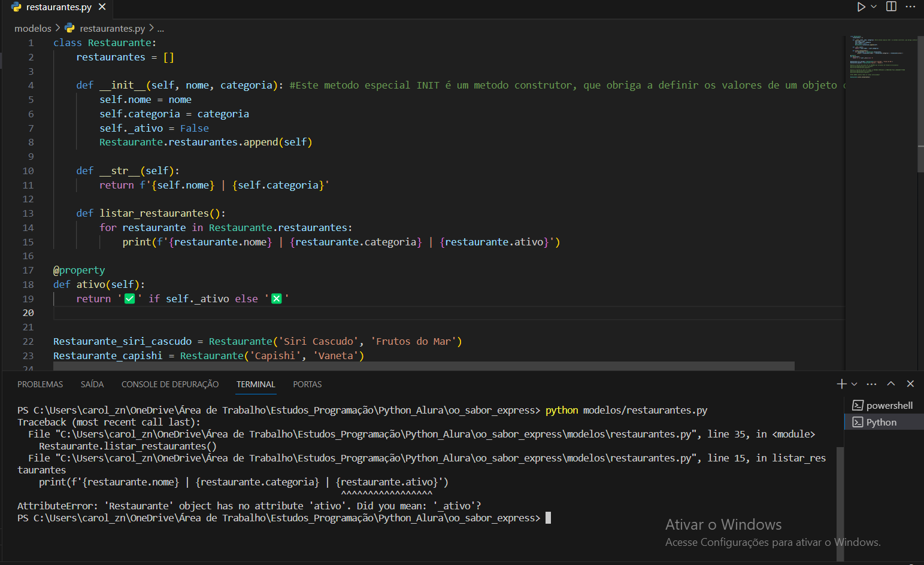Screen dimensions: 924x565
Task: Select the restaurantes.py editor tab
Action: (58, 7)
